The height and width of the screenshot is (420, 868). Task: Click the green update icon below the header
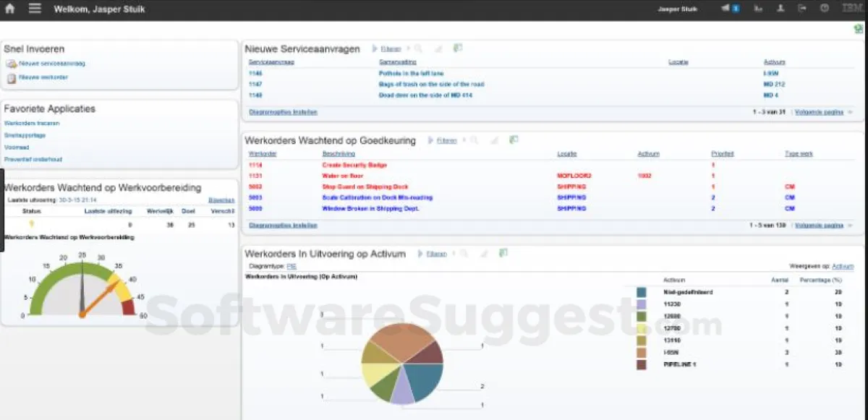[859, 29]
